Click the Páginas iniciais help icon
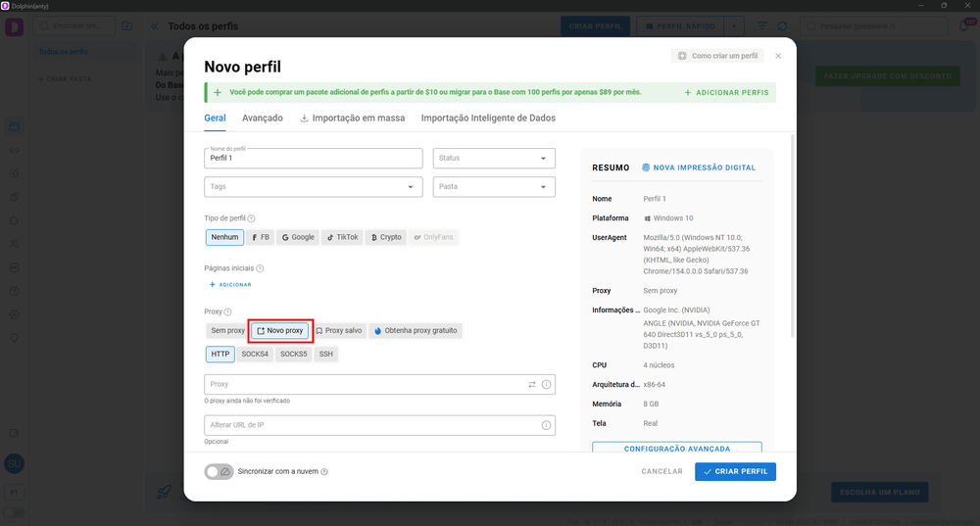Image resolution: width=980 pixels, height=526 pixels. pyautogui.click(x=260, y=268)
